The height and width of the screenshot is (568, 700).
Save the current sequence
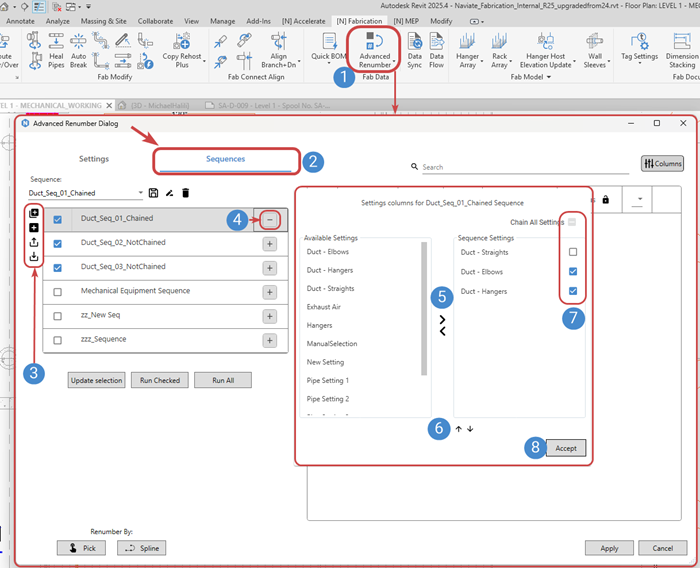[x=153, y=192]
